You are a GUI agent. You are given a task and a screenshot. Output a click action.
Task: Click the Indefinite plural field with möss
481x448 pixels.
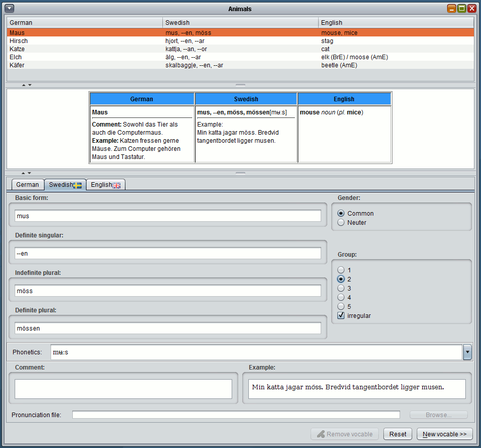pos(168,291)
